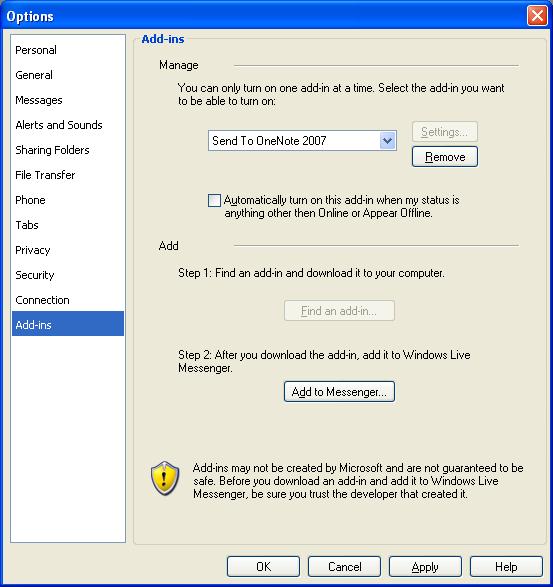Go to Messages options
This screenshot has width=553, height=587.
tap(68, 100)
